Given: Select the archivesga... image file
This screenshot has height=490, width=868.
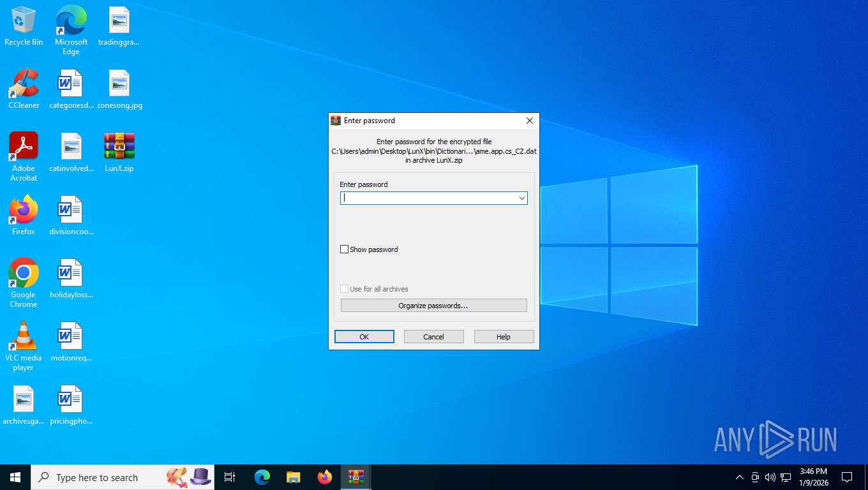Looking at the screenshot, I should pyautogui.click(x=24, y=406).
